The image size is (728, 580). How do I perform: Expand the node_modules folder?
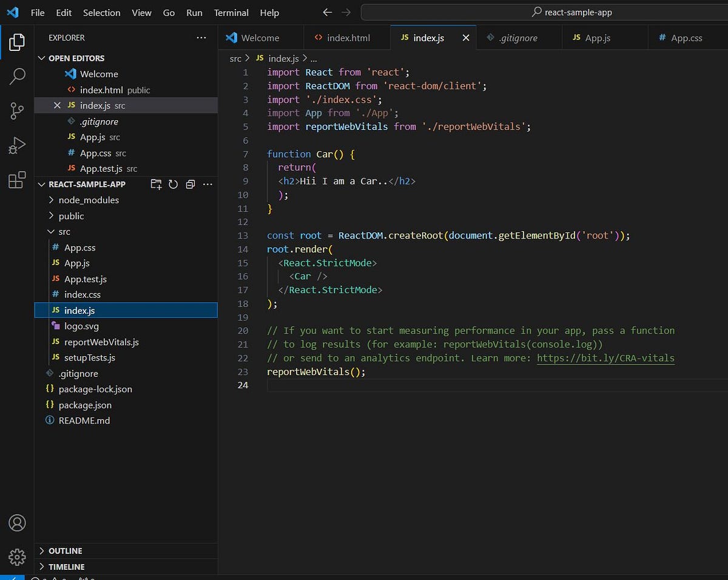point(89,200)
